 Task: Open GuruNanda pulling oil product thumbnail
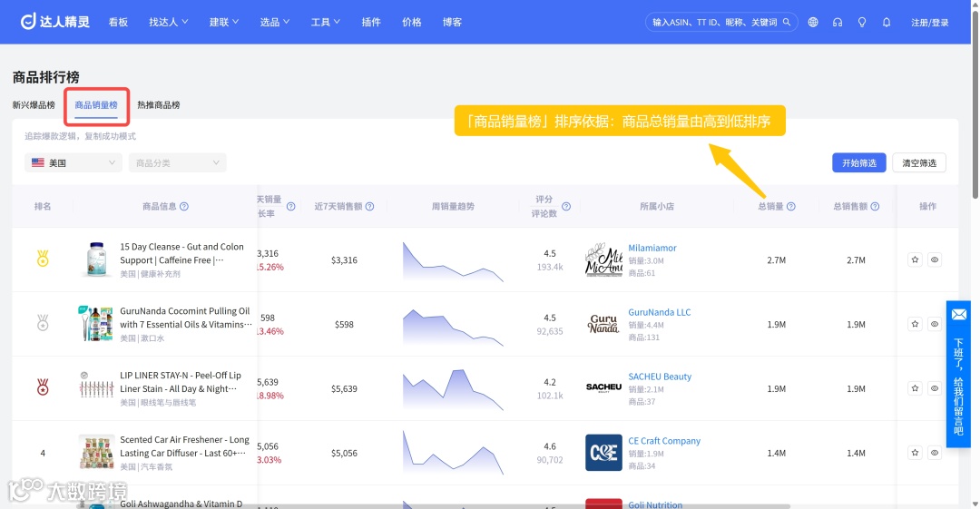[x=96, y=324]
